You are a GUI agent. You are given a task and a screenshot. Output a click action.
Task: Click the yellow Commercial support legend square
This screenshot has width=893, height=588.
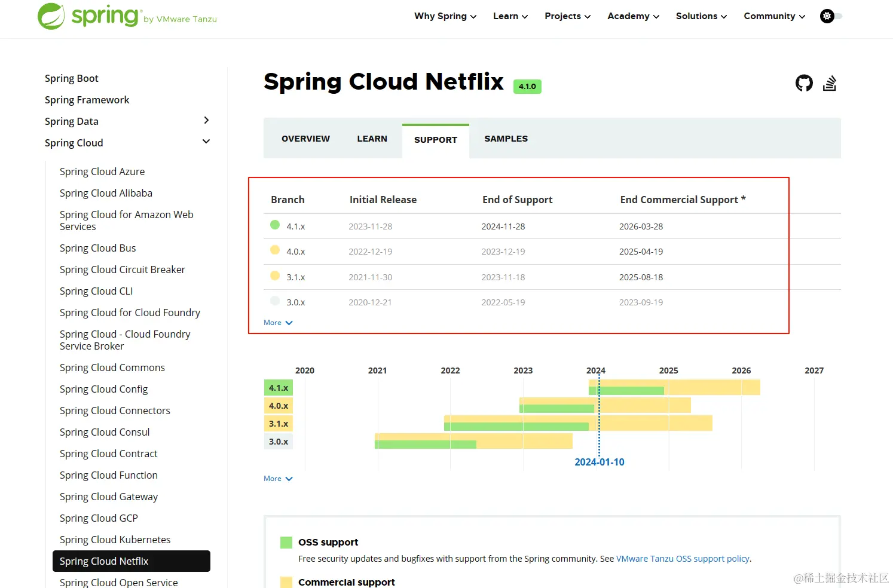pyautogui.click(x=286, y=582)
